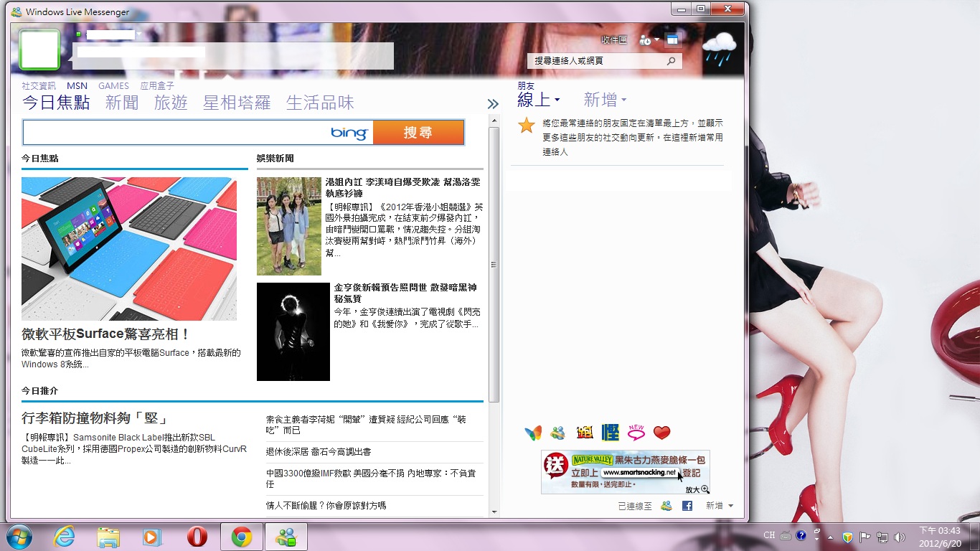
Task: Click the Facebook connected service icon
Action: (x=687, y=506)
